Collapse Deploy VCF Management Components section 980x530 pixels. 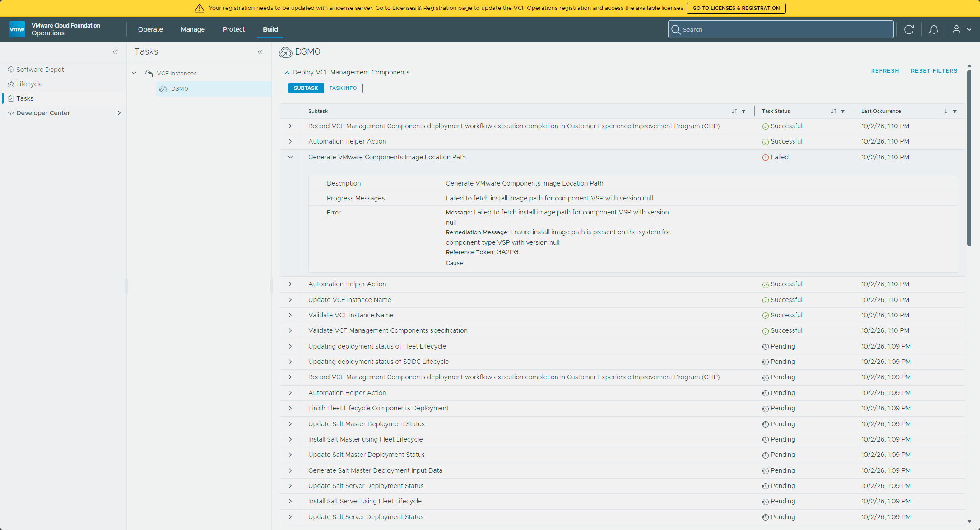click(x=287, y=72)
